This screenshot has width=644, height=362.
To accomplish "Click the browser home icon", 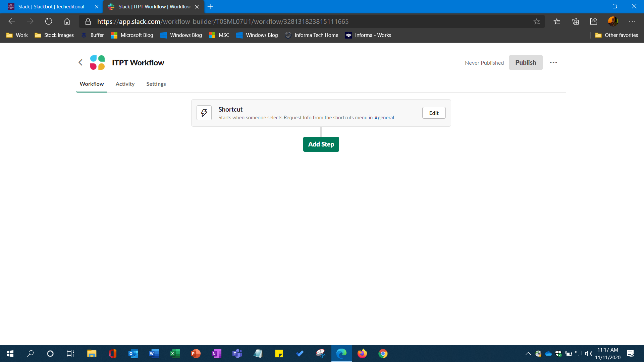I will (x=67, y=21).
